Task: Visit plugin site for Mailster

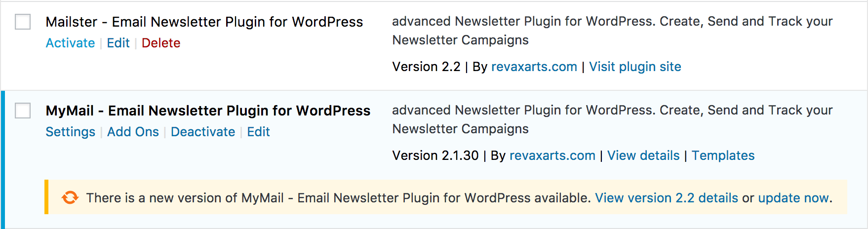Action: [635, 67]
